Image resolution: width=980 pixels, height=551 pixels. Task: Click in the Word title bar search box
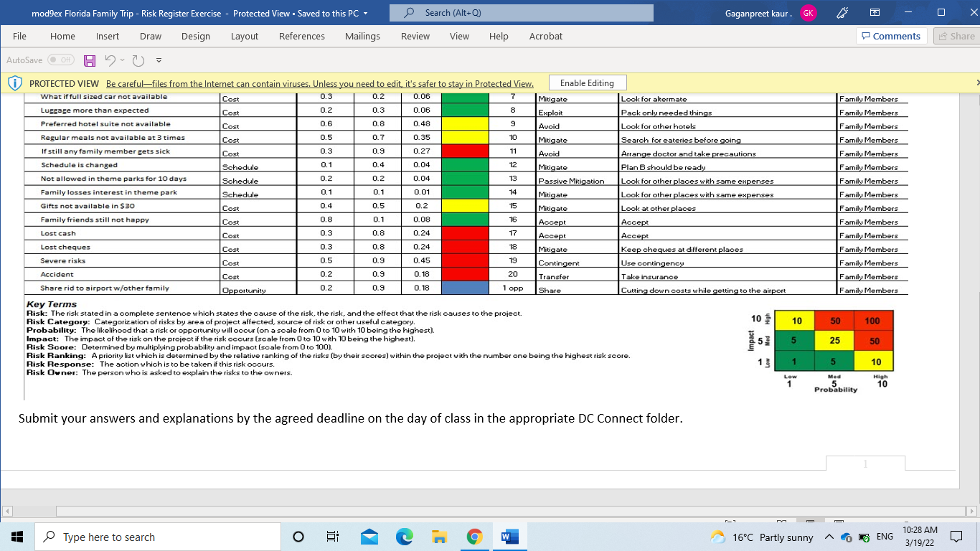click(522, 13)
